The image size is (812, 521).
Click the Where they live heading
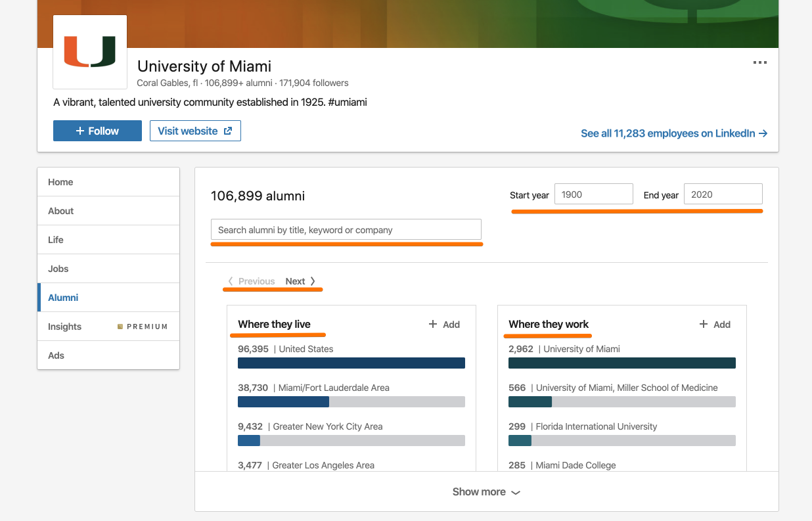275,325
